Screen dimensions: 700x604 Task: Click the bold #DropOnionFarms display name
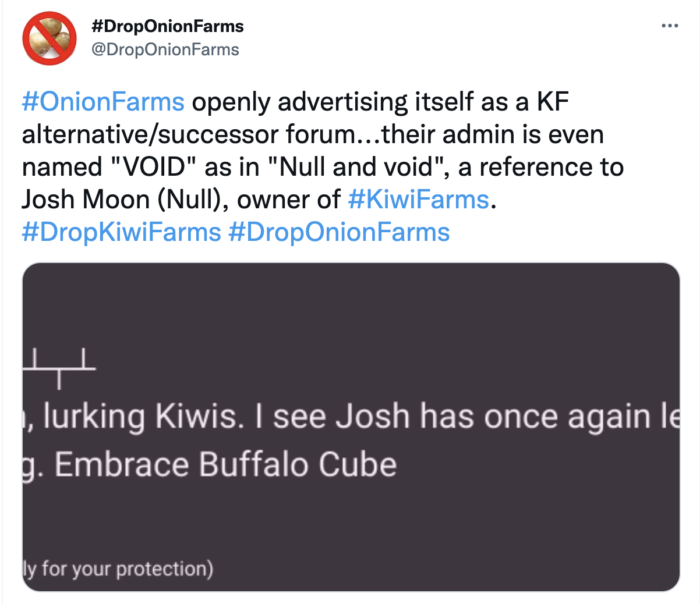tap(168, 26)
